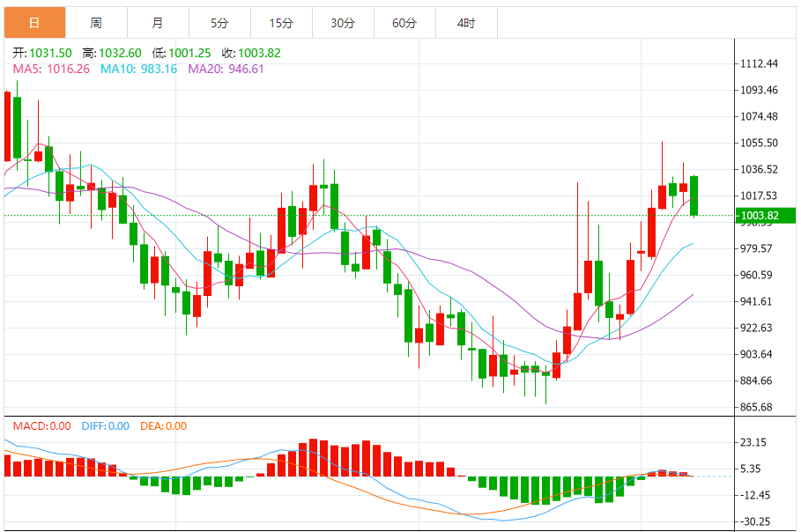This screenshot has height=532, width=801.
Task: Click the 903.64 price axis label
Action: (757, 354)
